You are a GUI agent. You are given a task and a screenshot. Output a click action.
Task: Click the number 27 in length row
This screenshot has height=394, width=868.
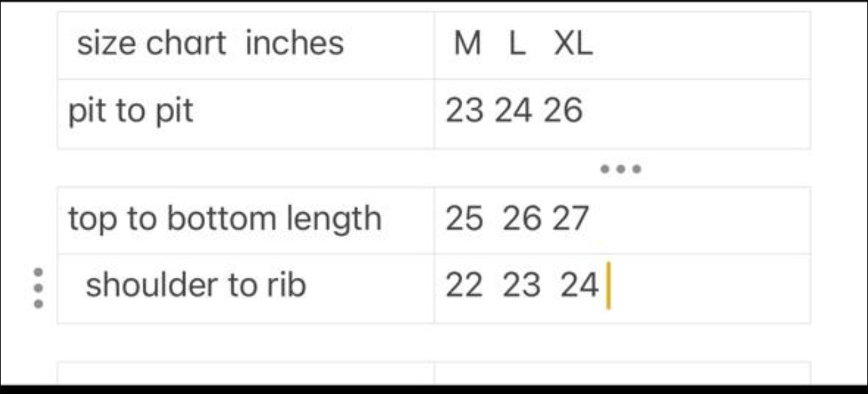click(x=571, y=219)
